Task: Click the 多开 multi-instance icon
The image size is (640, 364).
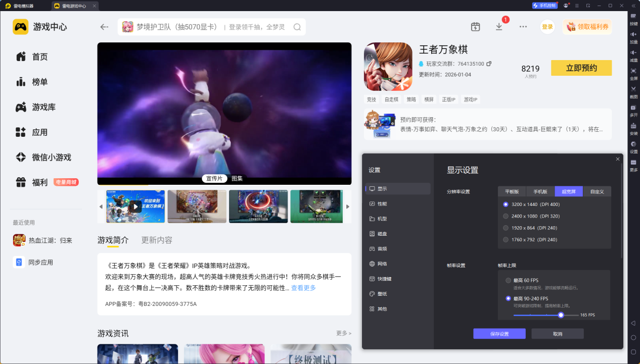Action: 633,110
